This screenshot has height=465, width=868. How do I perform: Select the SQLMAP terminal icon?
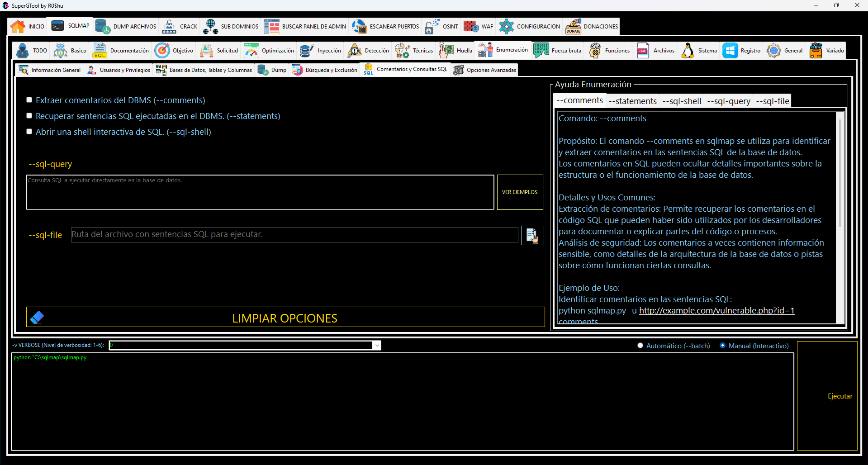click(58, 26)
